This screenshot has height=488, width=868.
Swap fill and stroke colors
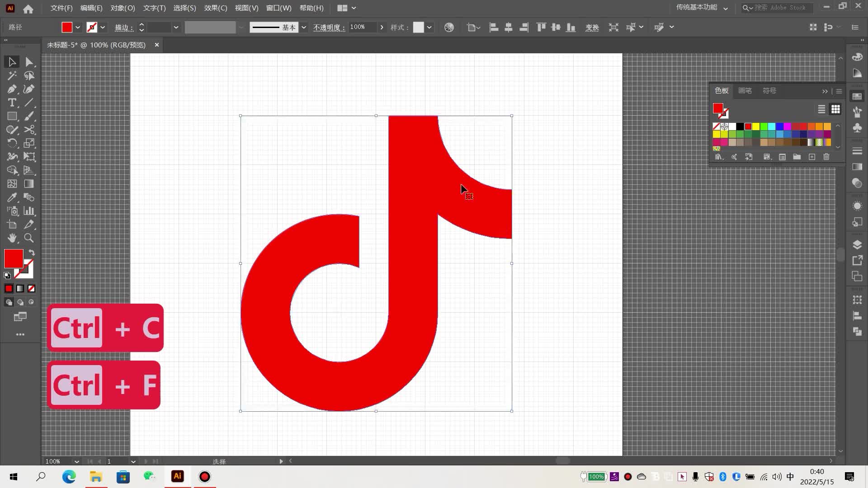click(x=32, y=253)
